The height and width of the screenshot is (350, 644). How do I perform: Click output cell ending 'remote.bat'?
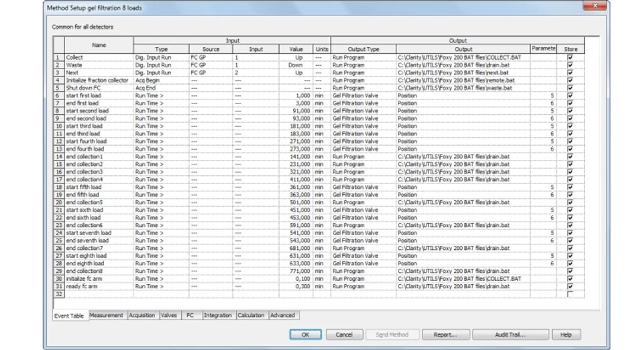click(x=463, y=80)
